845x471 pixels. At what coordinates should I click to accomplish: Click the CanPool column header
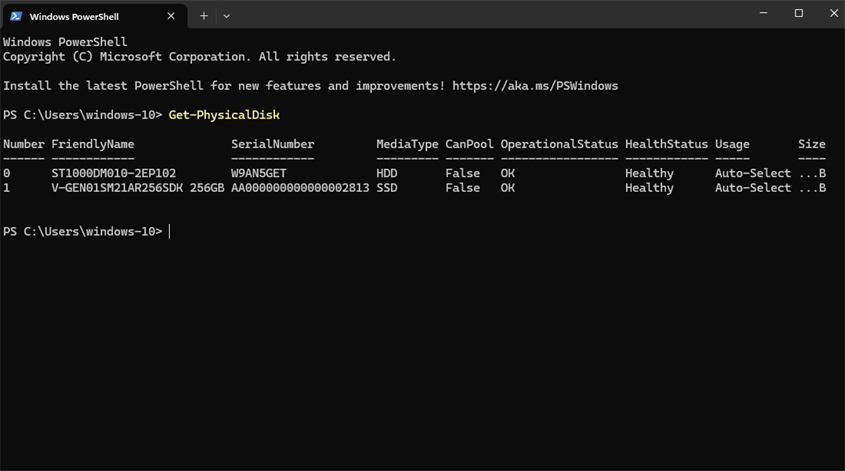[469, 144]
